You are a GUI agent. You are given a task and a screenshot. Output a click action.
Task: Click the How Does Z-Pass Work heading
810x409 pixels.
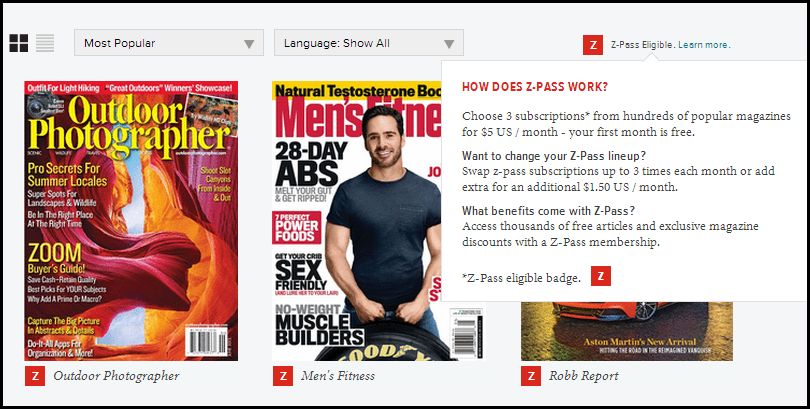click(x=535, y=87)
